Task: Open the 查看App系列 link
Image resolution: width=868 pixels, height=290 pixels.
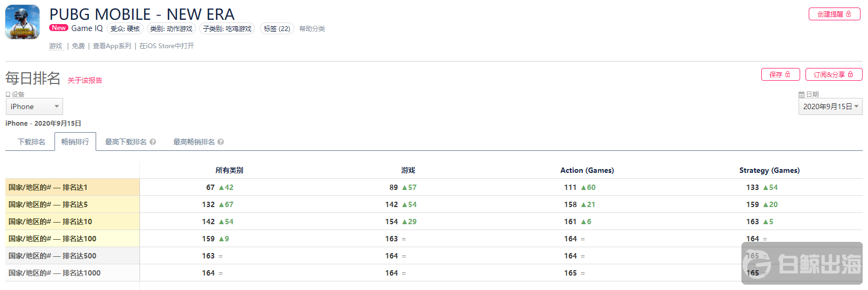Action: tap(112, 46)
